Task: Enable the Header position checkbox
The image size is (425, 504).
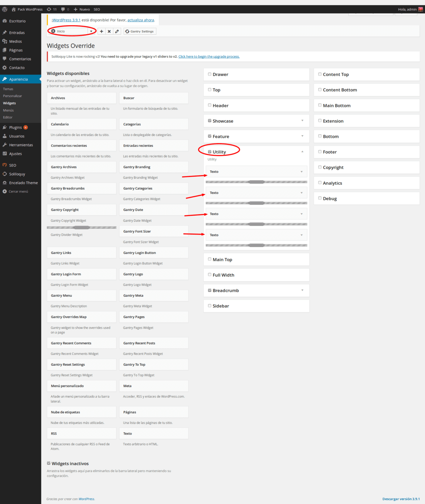Action: coord(210,105)
